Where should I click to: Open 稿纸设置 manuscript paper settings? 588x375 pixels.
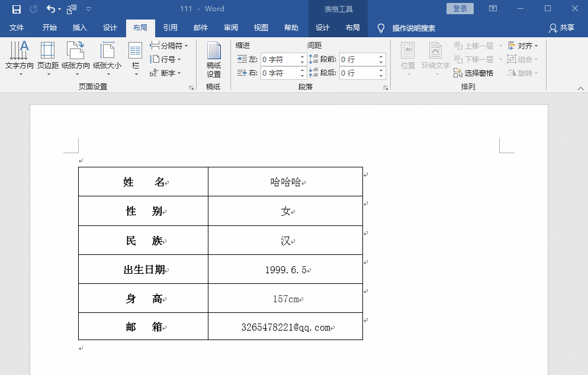(x=214, y=59)
